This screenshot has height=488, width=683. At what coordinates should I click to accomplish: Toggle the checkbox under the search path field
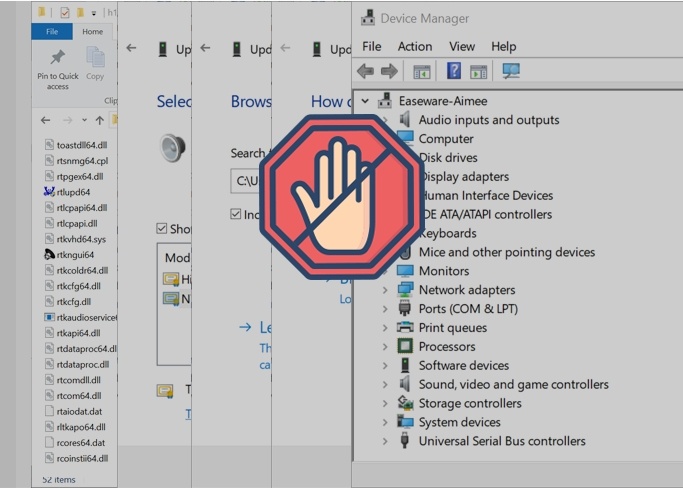click(236, 215)
